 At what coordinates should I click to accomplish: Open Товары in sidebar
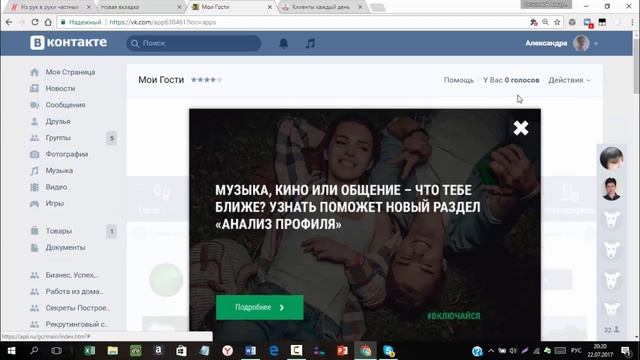[59, 231]
